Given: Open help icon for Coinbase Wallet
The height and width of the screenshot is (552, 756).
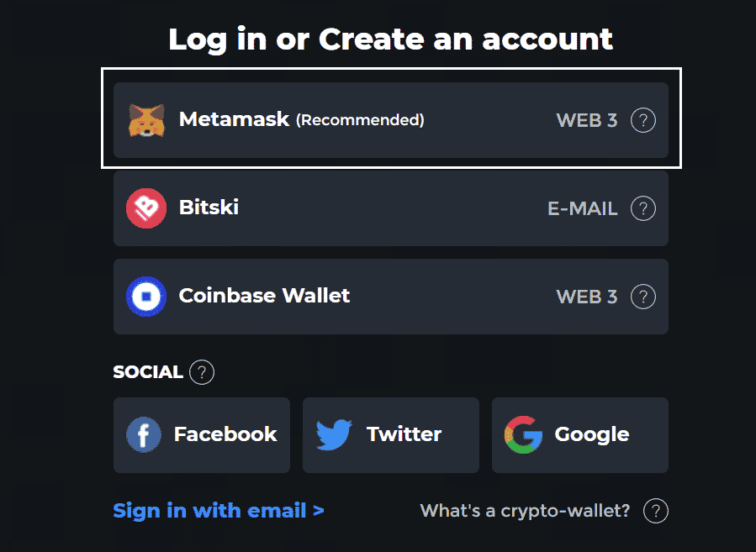Looking at the screenshot, I should coord(643,297).
